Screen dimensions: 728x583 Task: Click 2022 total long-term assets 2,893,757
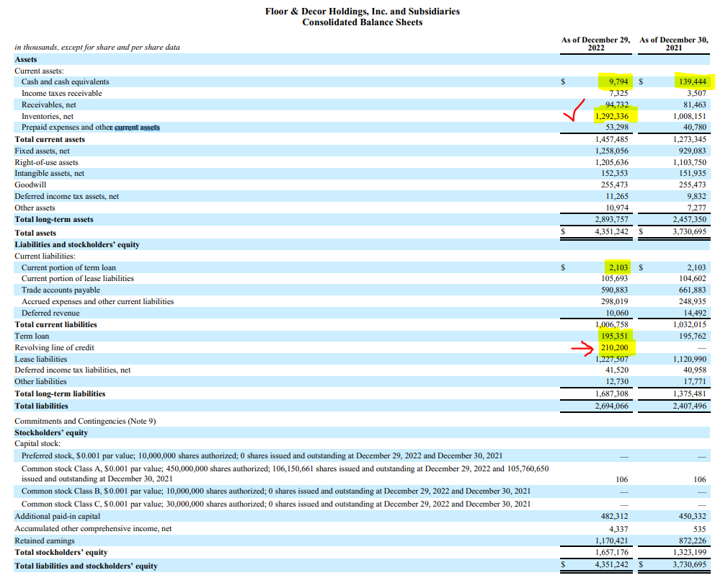point(611,219)
